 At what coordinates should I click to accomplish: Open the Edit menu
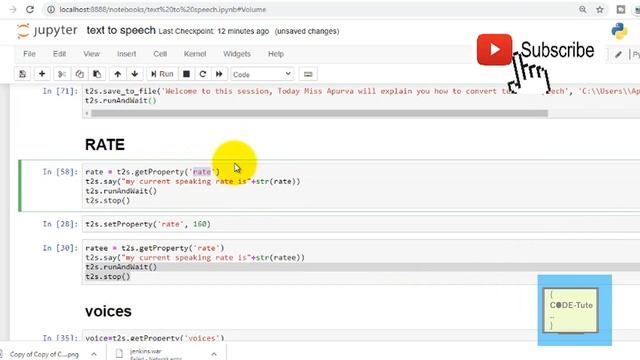coord(59,54)
